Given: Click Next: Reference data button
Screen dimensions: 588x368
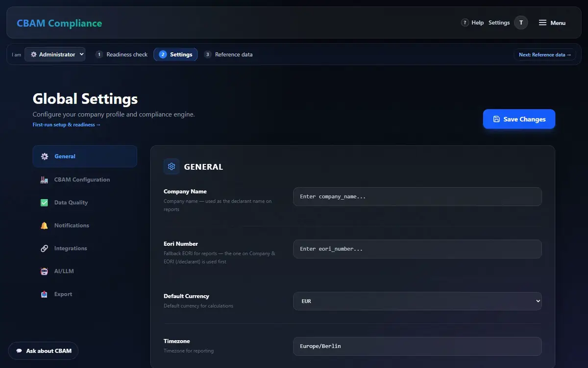Looking at the screenshot, I should point(545,54).
